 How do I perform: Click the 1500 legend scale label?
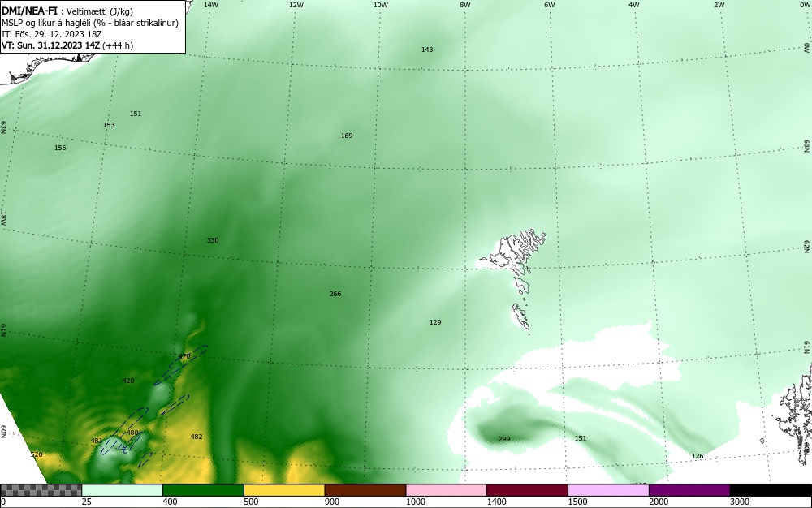(577, 502)
